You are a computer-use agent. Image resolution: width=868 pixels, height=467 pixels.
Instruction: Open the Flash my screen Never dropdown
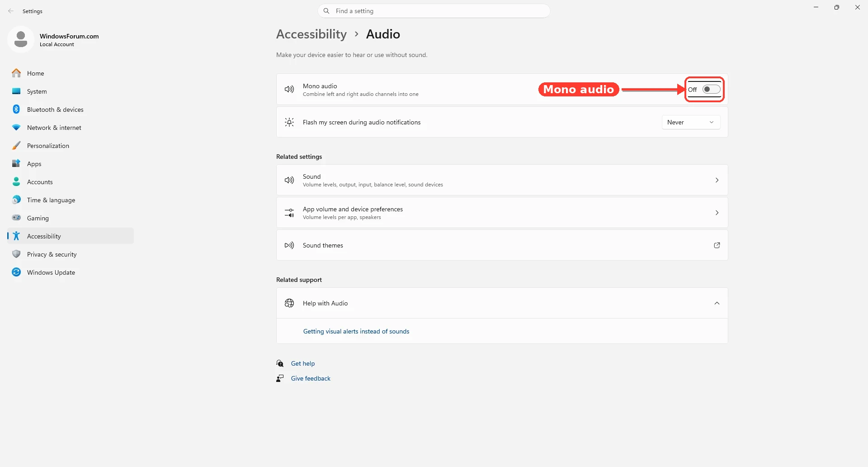pos(691,122)
